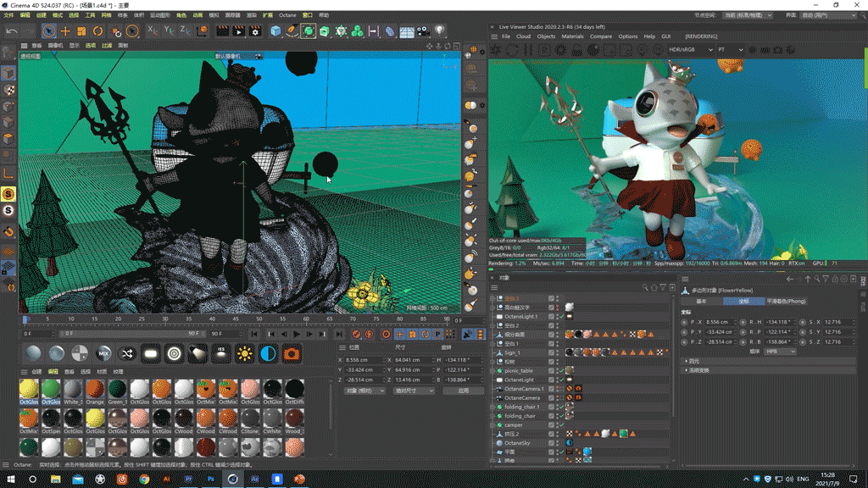Open Octane Live Viewer camera icon
868x488 pixels.
pos(292,353)
